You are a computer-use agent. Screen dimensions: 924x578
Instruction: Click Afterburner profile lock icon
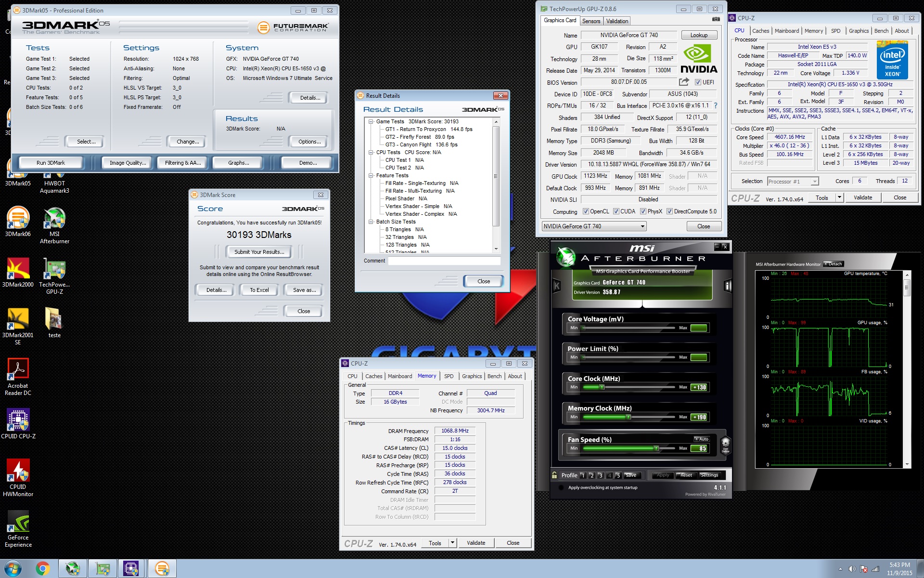tap(554, 475)
